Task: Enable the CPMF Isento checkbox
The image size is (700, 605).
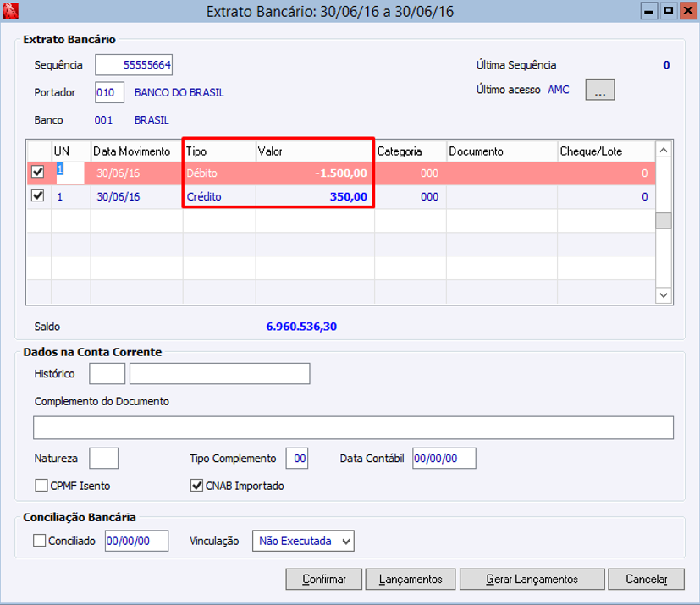Action: [41, 486]
